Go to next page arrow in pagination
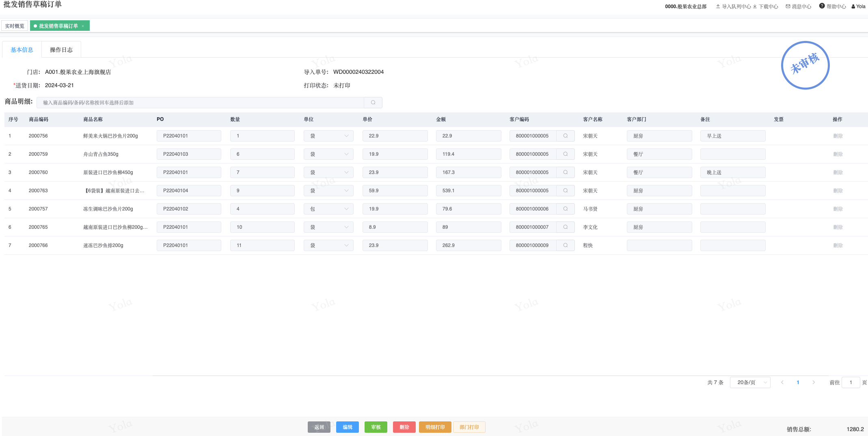The height and width of the screenshot is (436, 868). point(813,382)
